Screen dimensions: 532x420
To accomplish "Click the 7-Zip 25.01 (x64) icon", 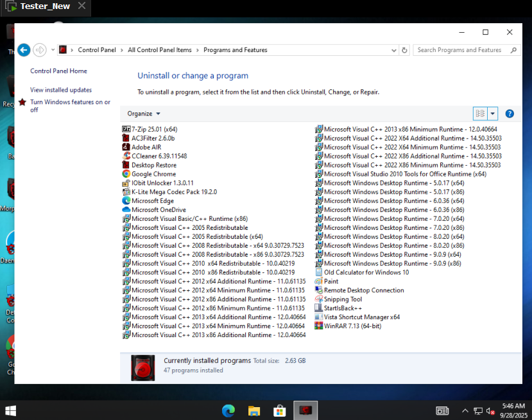I will point(126,129).
